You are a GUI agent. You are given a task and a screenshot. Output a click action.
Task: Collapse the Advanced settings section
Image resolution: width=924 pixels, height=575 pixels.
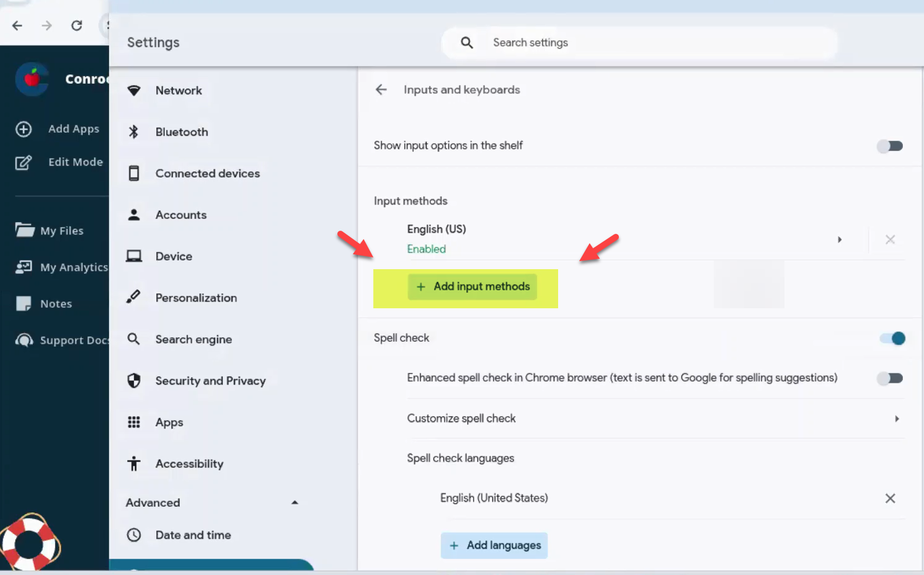(295, 502)
